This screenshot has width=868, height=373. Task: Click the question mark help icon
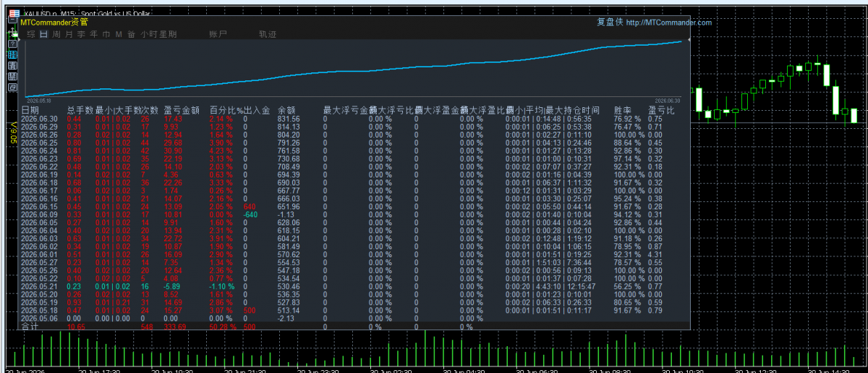point(12,44)
